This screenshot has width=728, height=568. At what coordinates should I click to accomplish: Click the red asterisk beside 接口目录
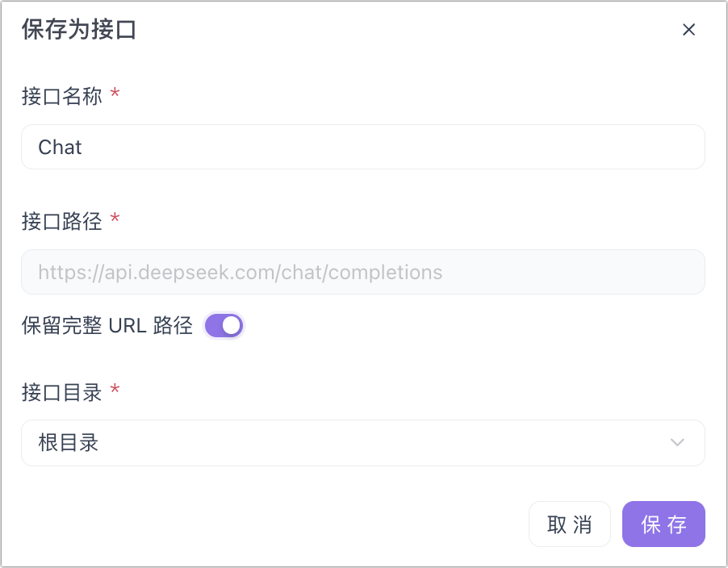click(x=115, y=391)
